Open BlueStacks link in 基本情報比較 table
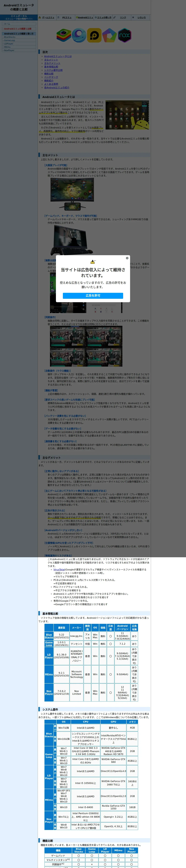186x868 pixels. pos(49,636)
